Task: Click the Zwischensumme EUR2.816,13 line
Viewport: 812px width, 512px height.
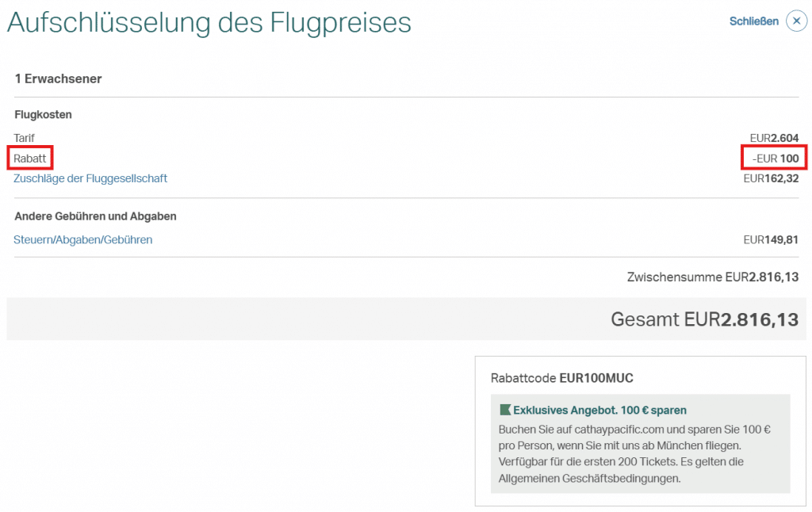Action: 712,277
